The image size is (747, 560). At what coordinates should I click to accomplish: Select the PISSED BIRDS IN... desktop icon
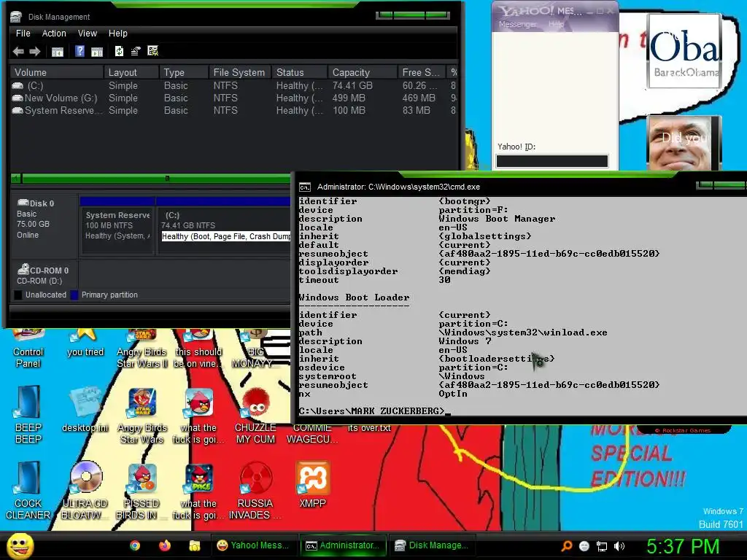(x=142, y=491)
